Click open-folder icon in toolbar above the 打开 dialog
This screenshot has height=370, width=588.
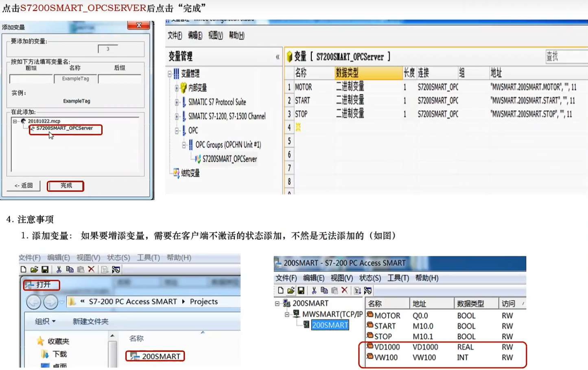(x=34, y=269)
